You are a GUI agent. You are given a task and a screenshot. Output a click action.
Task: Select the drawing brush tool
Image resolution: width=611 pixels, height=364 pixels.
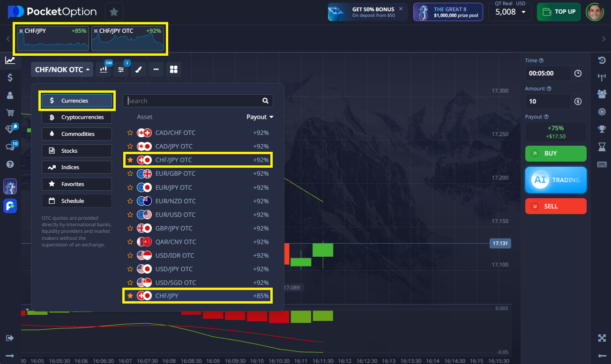138,69
